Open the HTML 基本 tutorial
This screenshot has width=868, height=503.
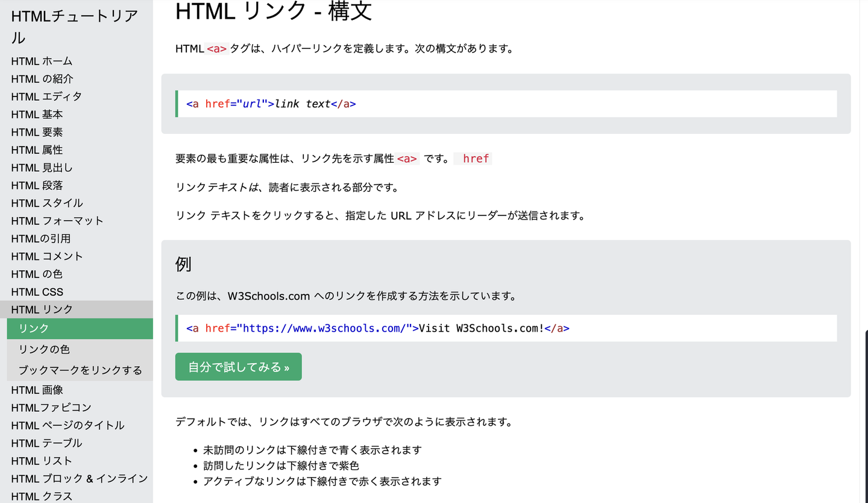[37, 115]
